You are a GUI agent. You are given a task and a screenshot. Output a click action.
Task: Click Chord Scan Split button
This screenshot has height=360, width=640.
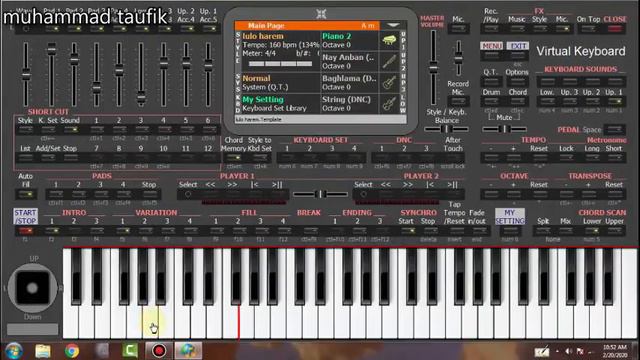tap(543, 231)
